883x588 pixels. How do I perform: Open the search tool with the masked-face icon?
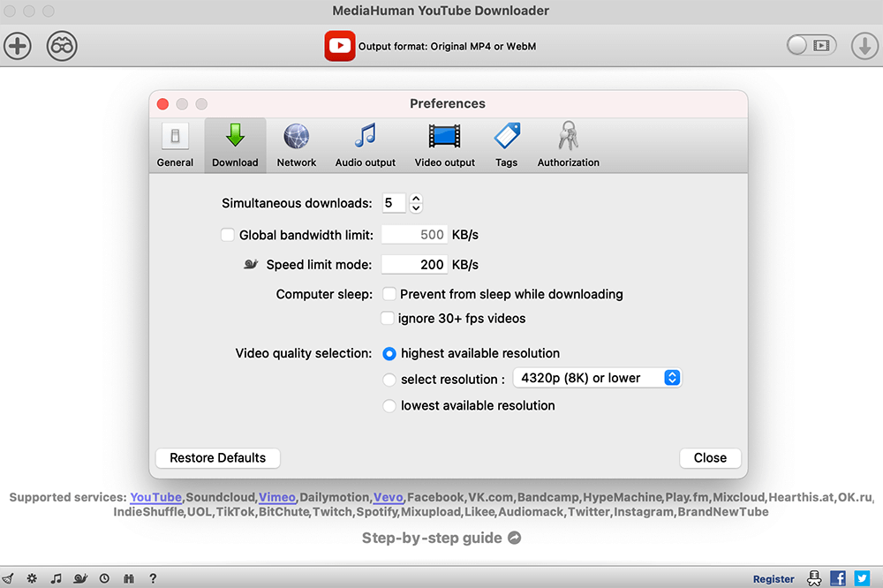pyautogui.click(x=62, y=46)
